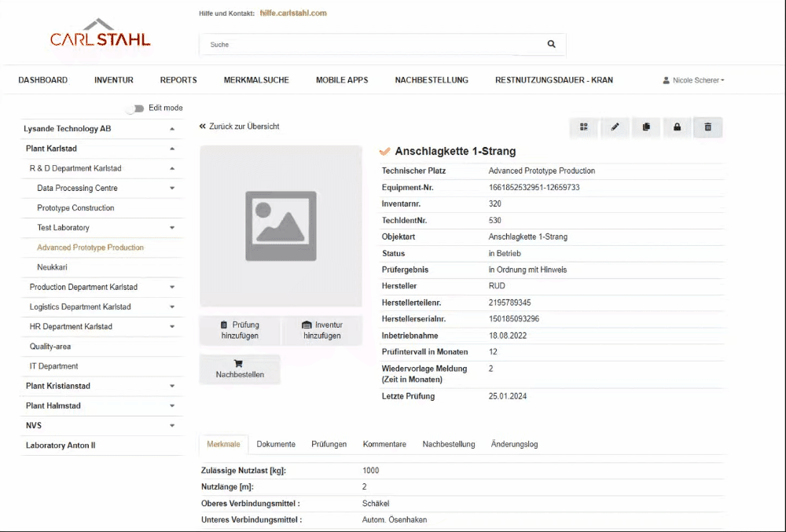Click the equipment image placeholder

coord(281,226)
